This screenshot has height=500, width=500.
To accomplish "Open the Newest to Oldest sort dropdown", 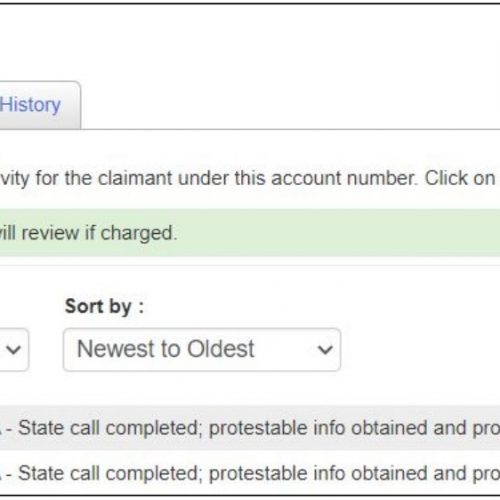I will pyautogui.click(x=202, y=349).
